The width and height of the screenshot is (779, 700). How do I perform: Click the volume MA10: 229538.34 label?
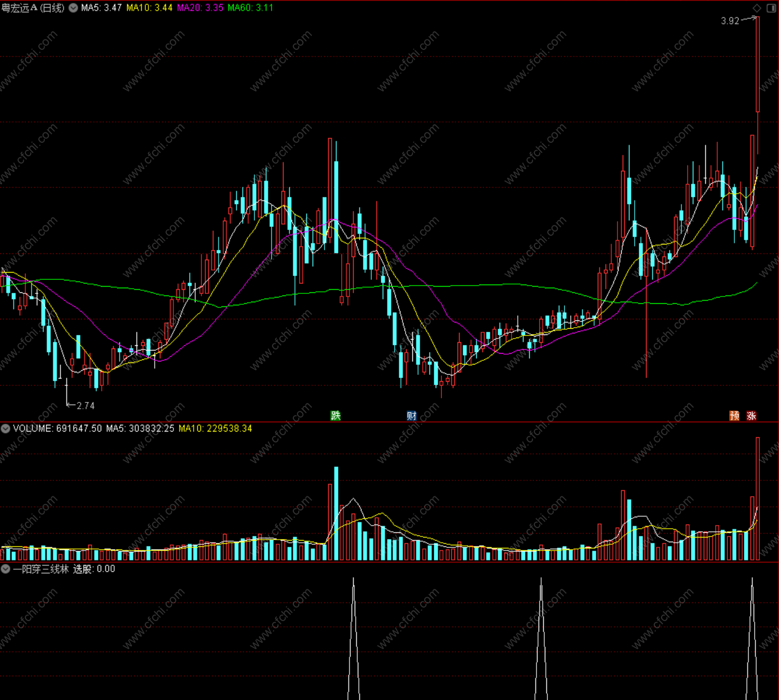[216, 428]
